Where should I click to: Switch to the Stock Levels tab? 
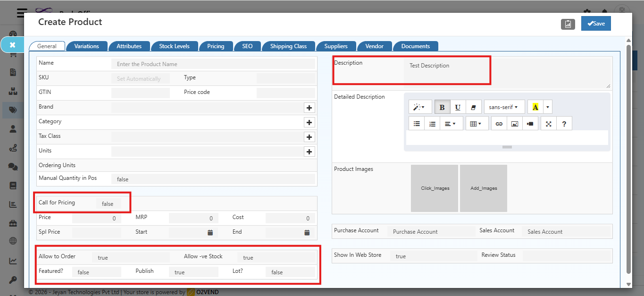pos(175,46)
